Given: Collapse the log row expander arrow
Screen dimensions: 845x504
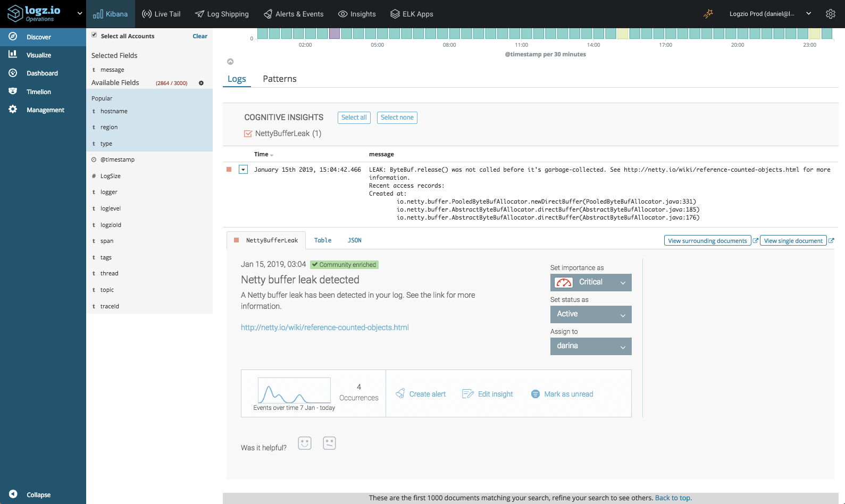Looking at the screenshot, I should click(243, 170).
